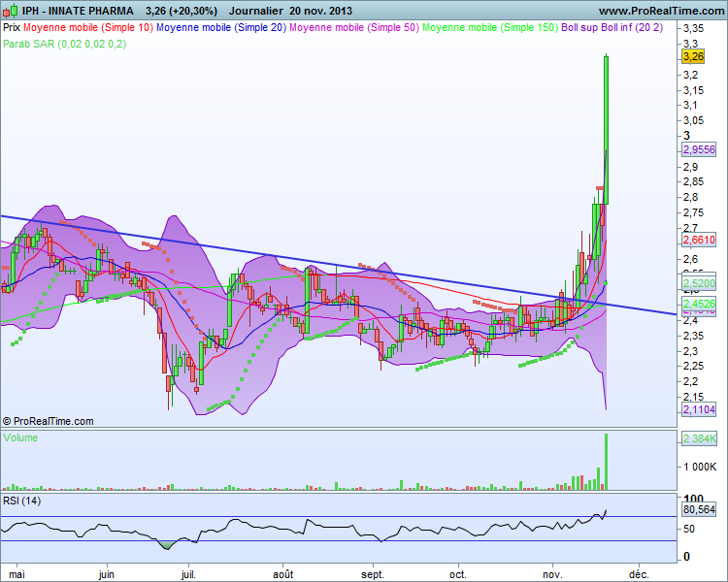The image size is (728, 582).
Task: Click the Simple 20 value tag 2,5200
Action: [x=699, y=283]
